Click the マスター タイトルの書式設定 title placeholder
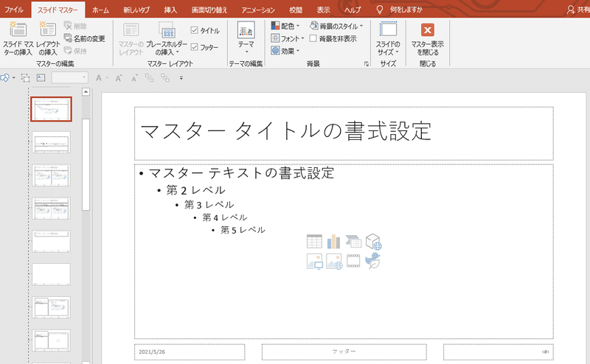The height and width of the screenshot is (364, 590). tap(344, 133)
